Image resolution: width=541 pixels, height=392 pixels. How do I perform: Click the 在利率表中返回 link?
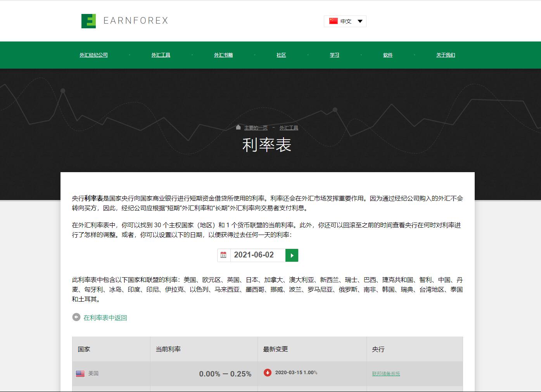click(x=105, y=318)
